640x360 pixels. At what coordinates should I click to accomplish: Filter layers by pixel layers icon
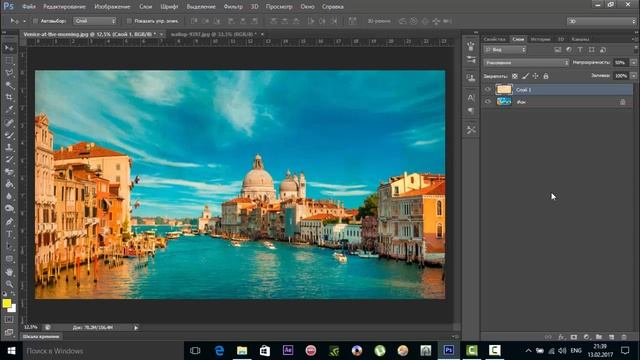tap(558, 50)
